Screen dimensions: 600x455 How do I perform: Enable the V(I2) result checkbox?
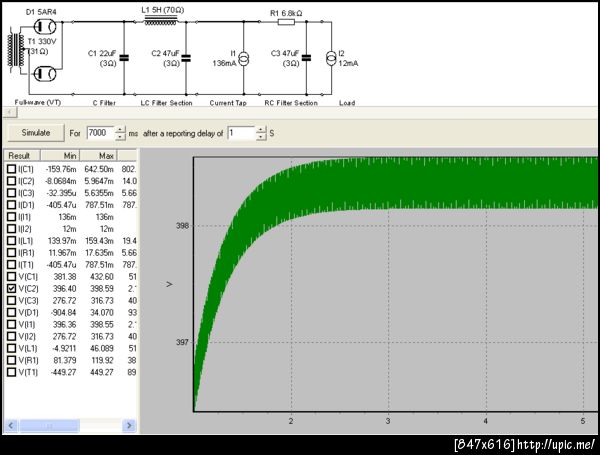(x=11, y=336)
